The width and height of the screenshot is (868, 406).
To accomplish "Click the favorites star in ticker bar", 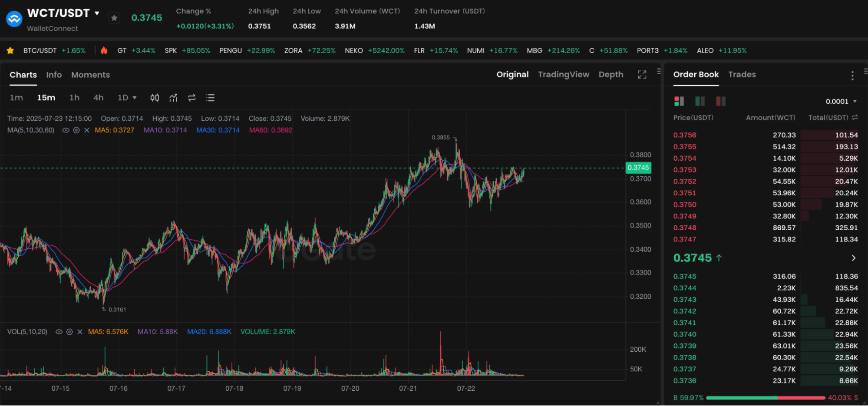I will tap(10, 51).
